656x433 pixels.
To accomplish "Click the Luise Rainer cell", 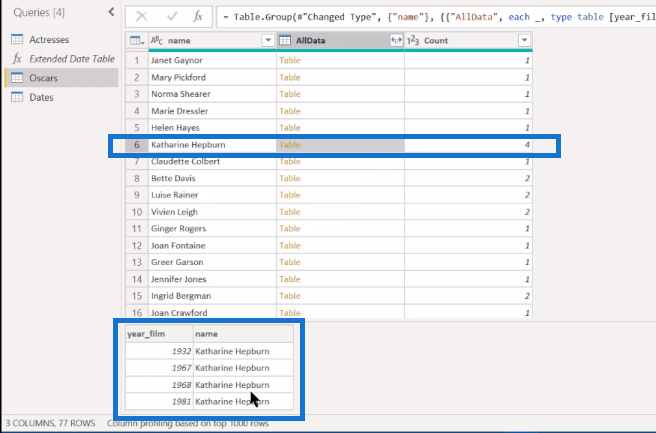I will [212, 195].
